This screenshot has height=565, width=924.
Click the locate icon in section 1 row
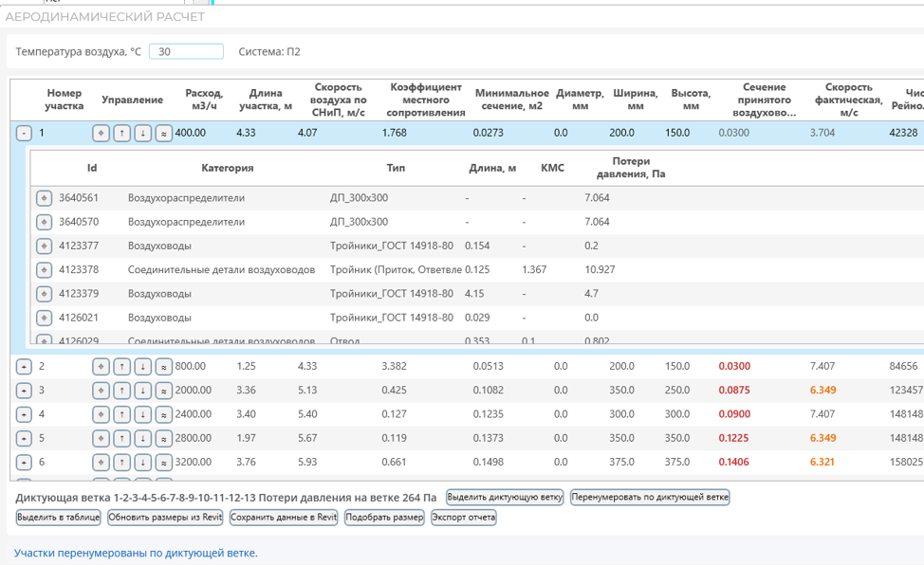101,133
